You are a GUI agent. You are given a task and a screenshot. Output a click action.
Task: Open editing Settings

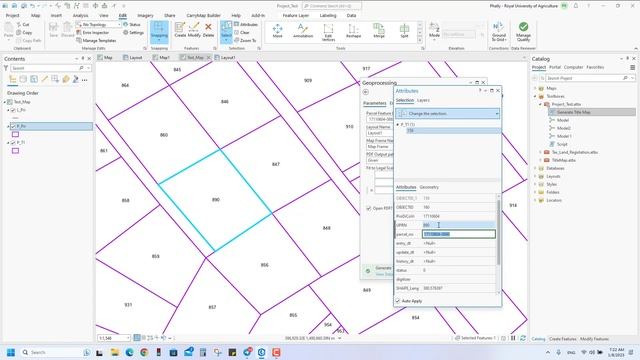click(x=133, y=32)
